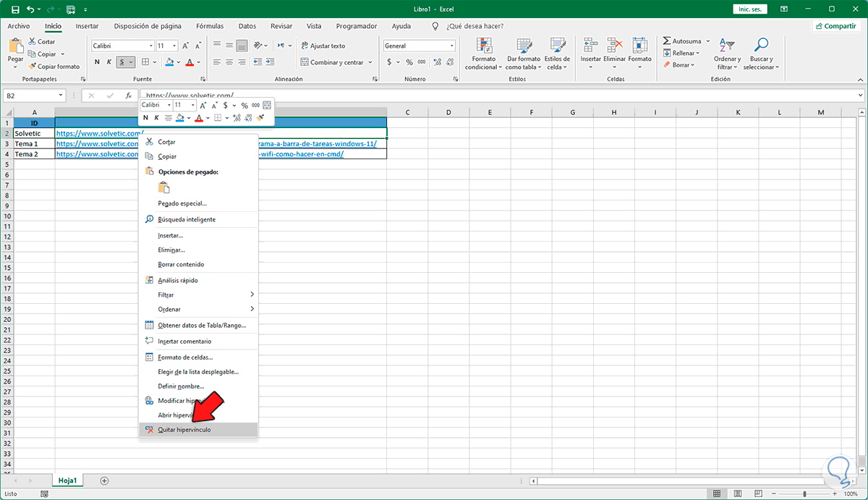
Task: Add a new sheet with the plus icon
Action: point(104,480)
